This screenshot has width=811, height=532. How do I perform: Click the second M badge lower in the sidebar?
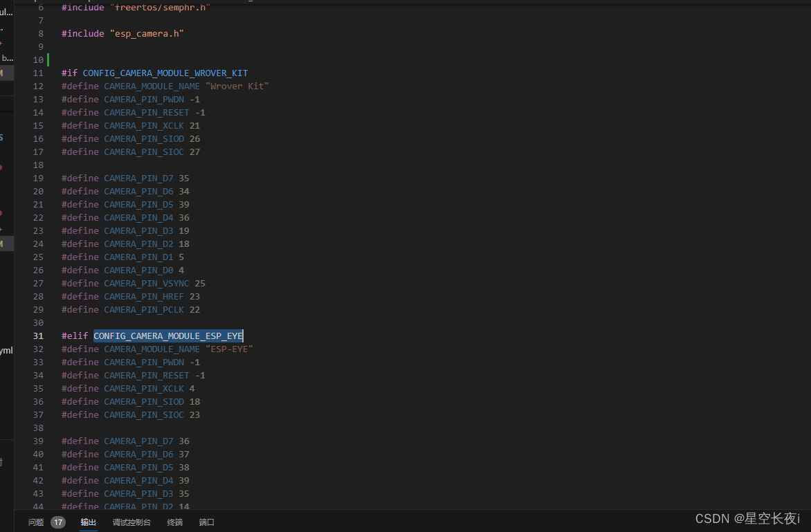tap(4, 244)
